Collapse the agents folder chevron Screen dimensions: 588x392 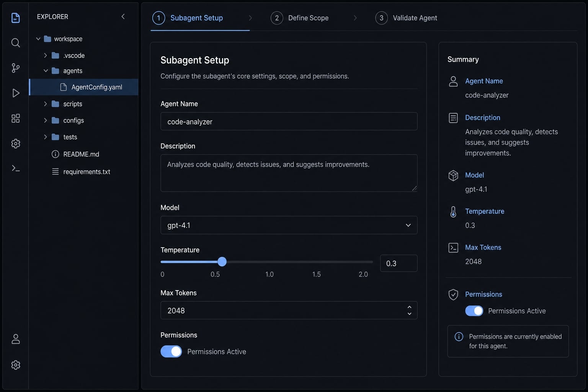tap(46, 71)
